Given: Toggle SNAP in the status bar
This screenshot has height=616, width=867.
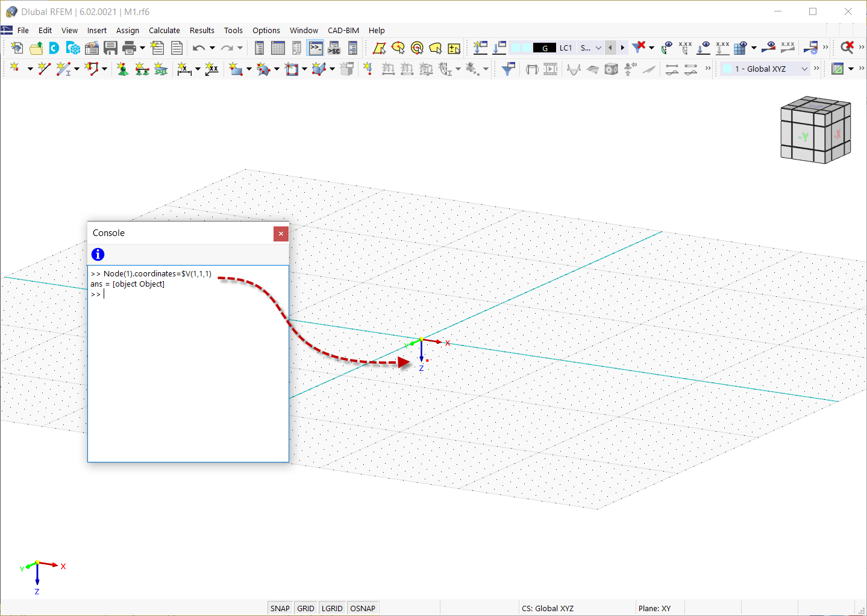Looking at the screenshot, I should [280, 608].
